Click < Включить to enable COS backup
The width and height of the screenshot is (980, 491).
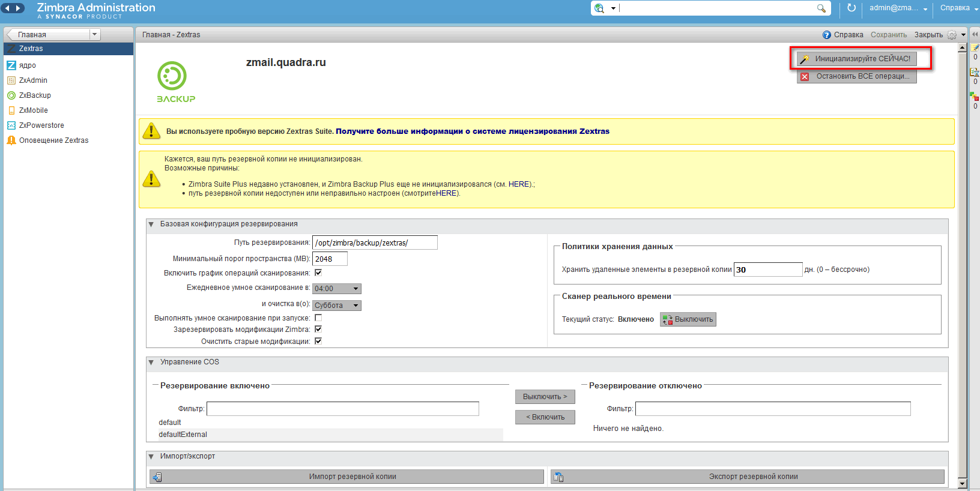(545, 417)
